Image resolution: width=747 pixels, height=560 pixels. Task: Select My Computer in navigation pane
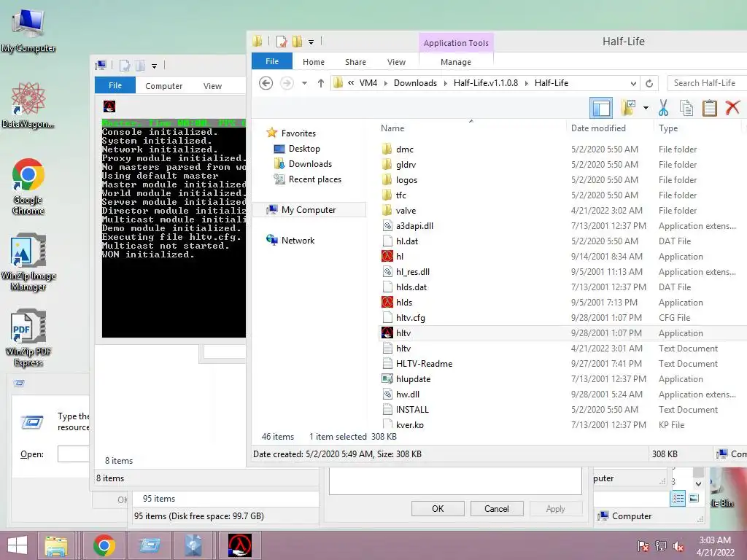click(309, 210)
